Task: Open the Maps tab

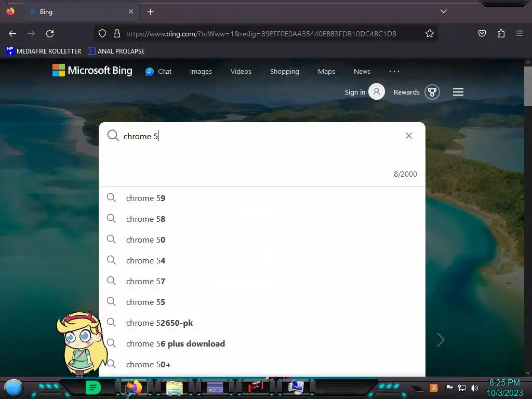Action: (326, 72)
